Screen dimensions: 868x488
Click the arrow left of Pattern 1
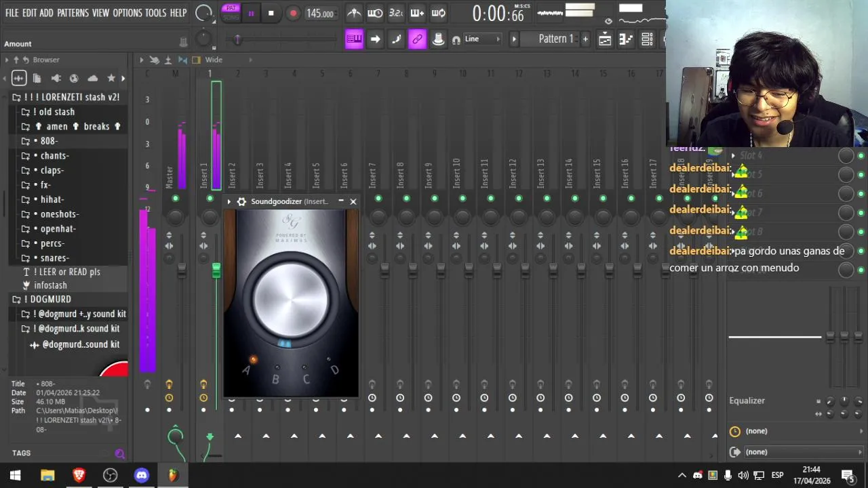[514, 39]
